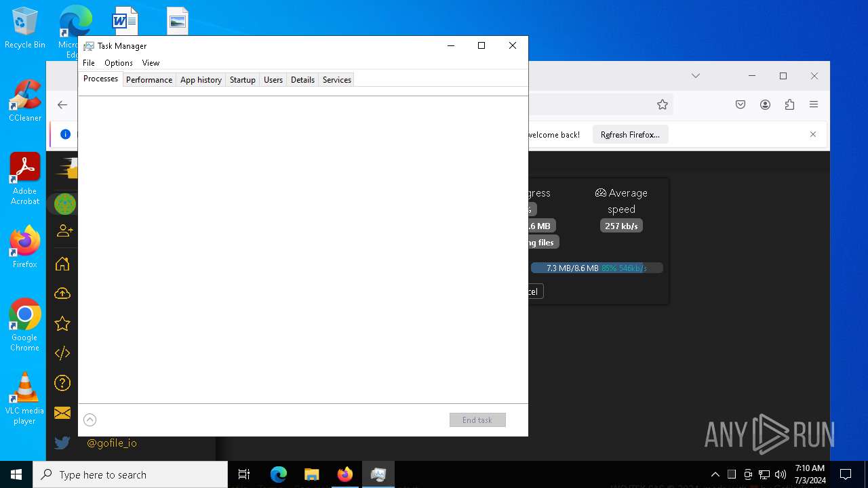The image size is (868, 488).
Task: Open the Task Manager View menu
Action: 151,62
